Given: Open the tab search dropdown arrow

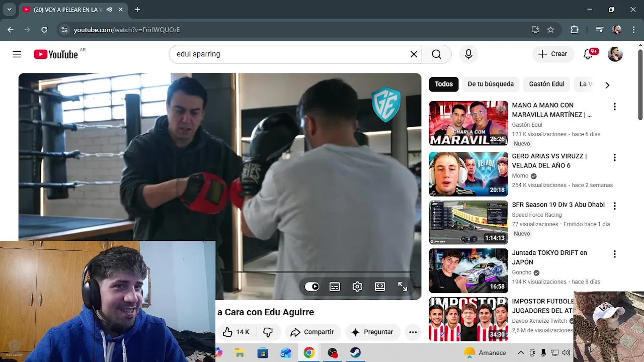Looking at the screenshot, I should pos(9,10).
